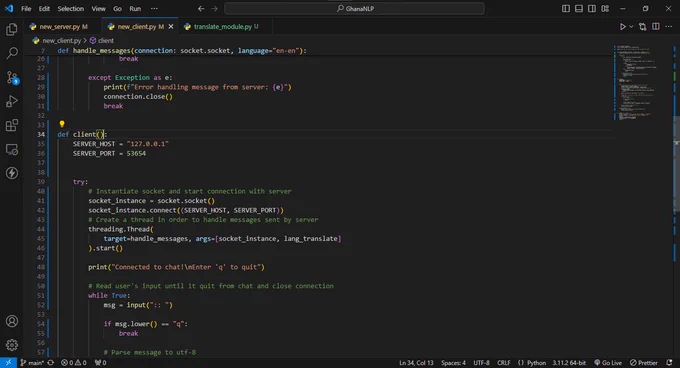Viewport: 680px width, 368px height.
Task: Click the sticky handle_messages definition line
Action: pyautogui.click(x=182, y=50)
